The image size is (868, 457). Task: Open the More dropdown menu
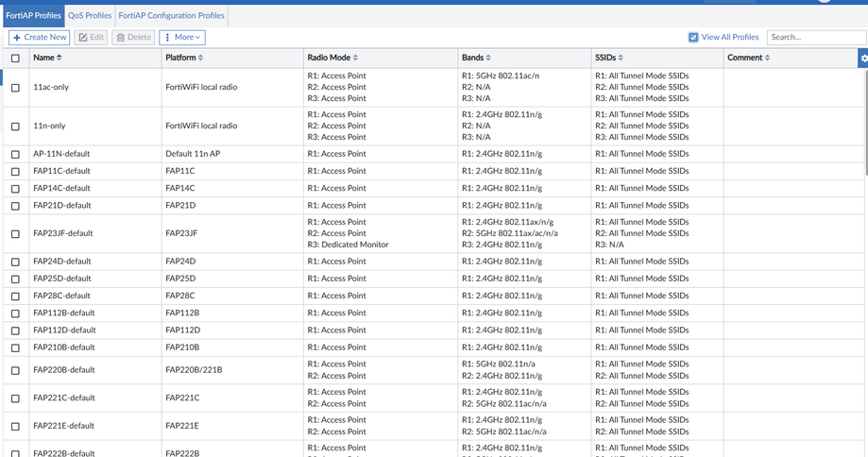tap(182, 37)
